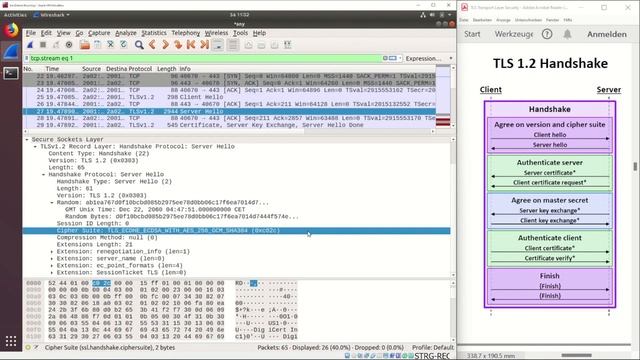Switch to Werkzeuge tab in Acrobat

tap(513, 34)
